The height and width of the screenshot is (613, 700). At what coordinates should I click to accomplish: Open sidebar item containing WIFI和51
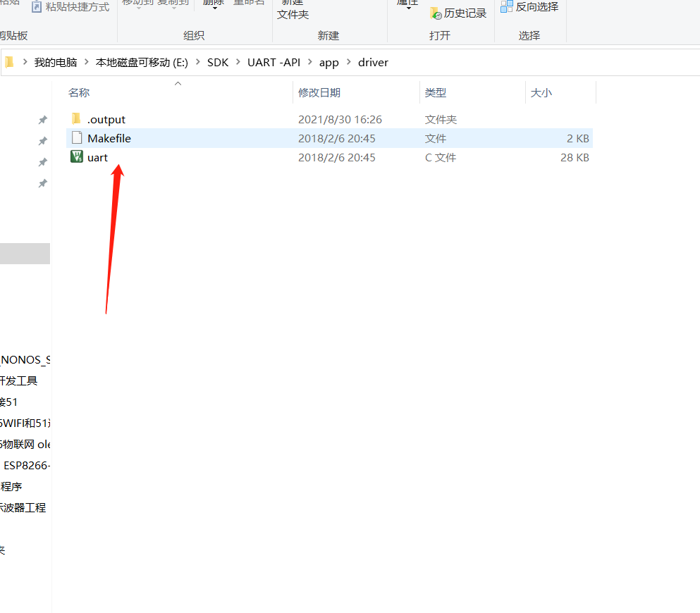[25, 423]
